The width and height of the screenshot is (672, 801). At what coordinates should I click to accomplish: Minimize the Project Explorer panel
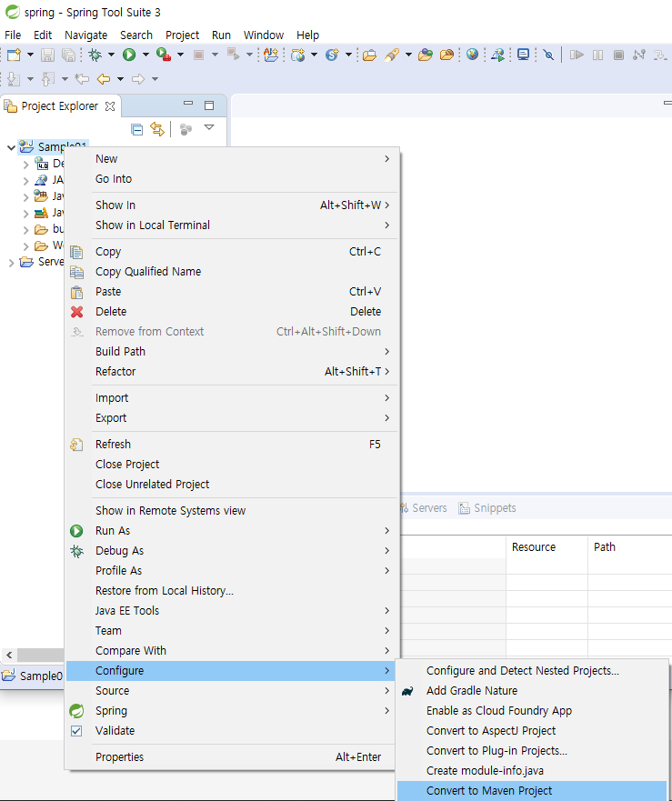[x=188, y=104]
